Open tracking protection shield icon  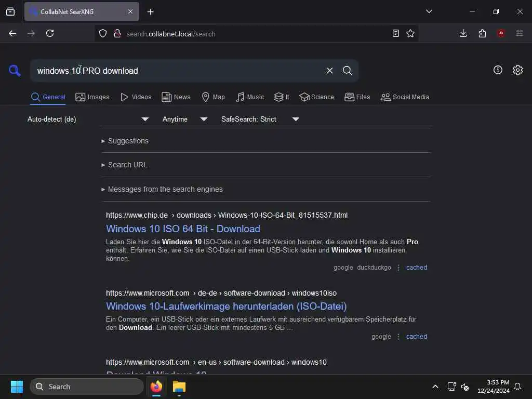tap(103, 33)
